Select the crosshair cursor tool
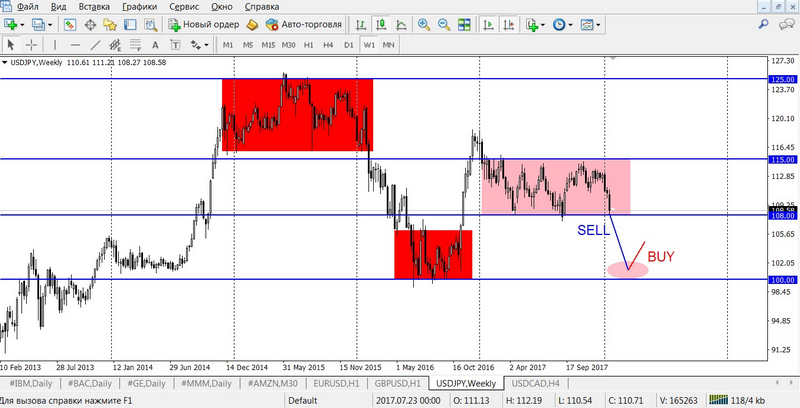This screenshot has height=408, width=800. [x=31, y=45]
